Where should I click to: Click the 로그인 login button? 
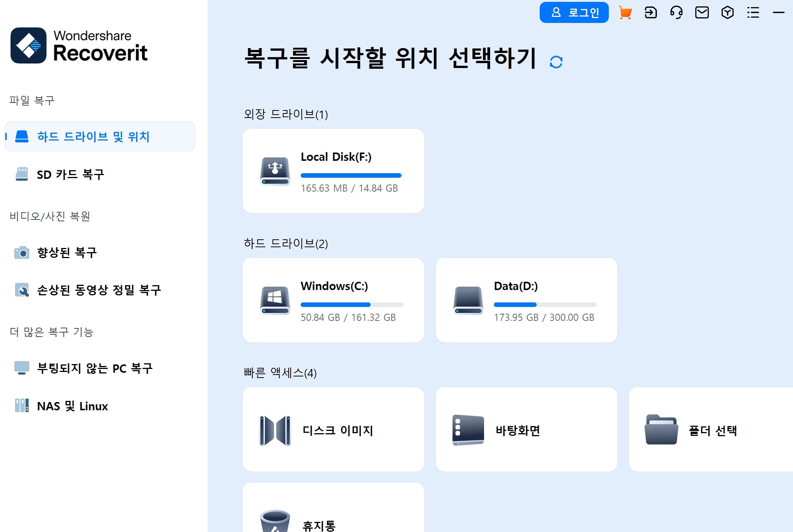click(574, 12)
